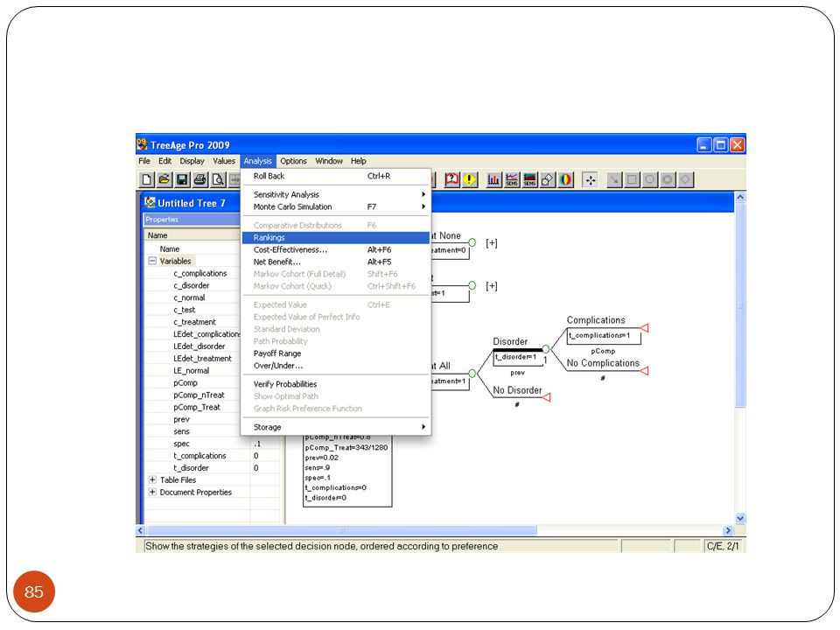Screen dimensions: 840x630
Task: Open the Monte Carlo Simulation submenu
Action: 336,206
